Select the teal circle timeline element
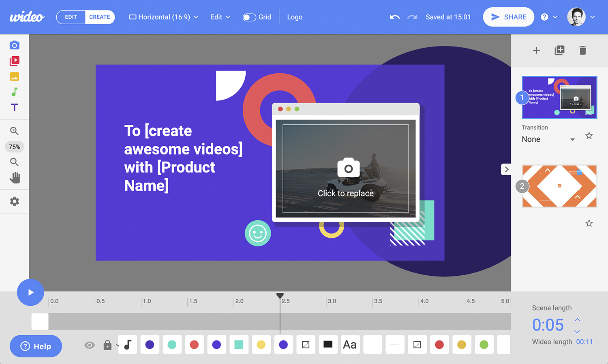 [x=172, y=345]
